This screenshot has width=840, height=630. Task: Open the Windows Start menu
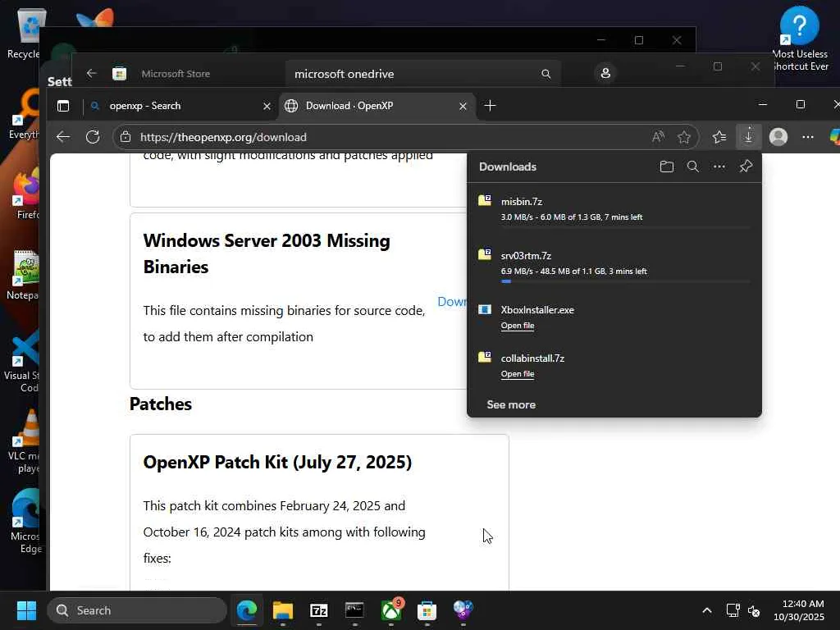(26, 610)
